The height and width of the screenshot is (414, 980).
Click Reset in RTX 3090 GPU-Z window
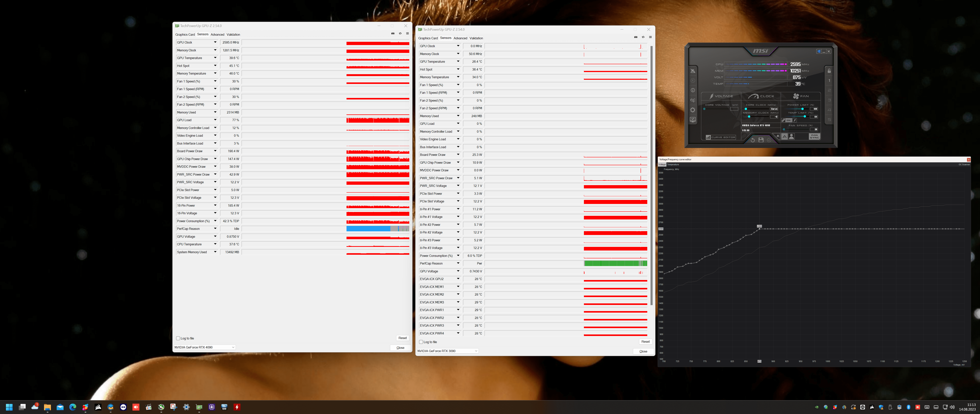pyautogui.click(x=646, y=342)
